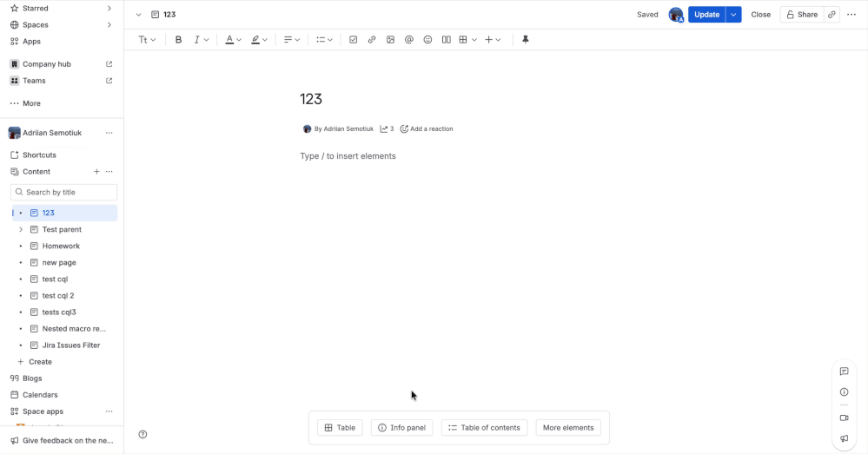
Task: Open Space apps options ellipsis
Action: 109,411
